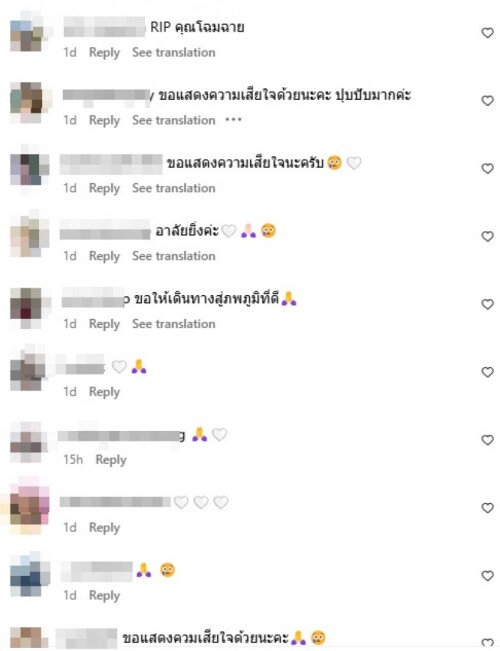
Task: Reply to the "ขอแสดงความเสียใจนะครับ" comment
Action: tap(104, 188)
